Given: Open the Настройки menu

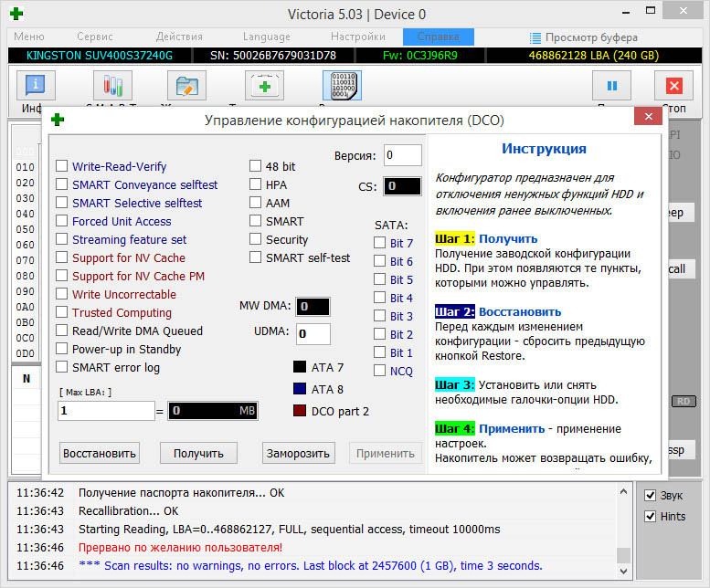Looking at the screenshot, I should 357,37.
